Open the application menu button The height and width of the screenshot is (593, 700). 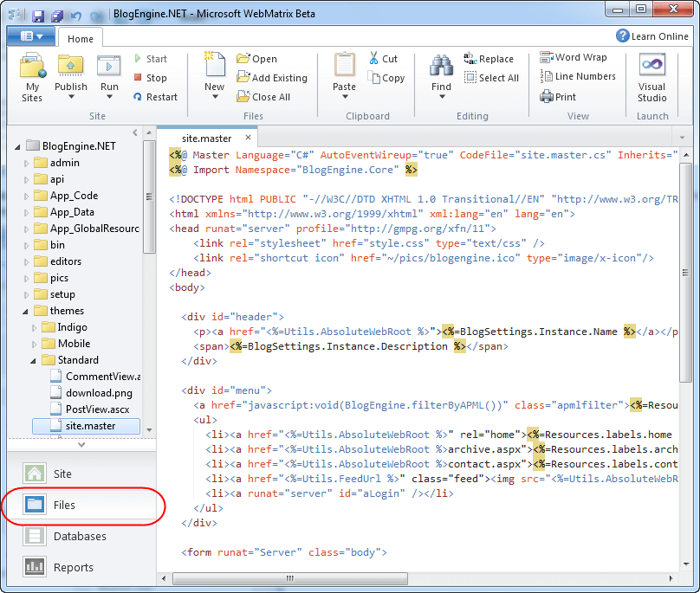pyautogui.click(x=31, y=36)
